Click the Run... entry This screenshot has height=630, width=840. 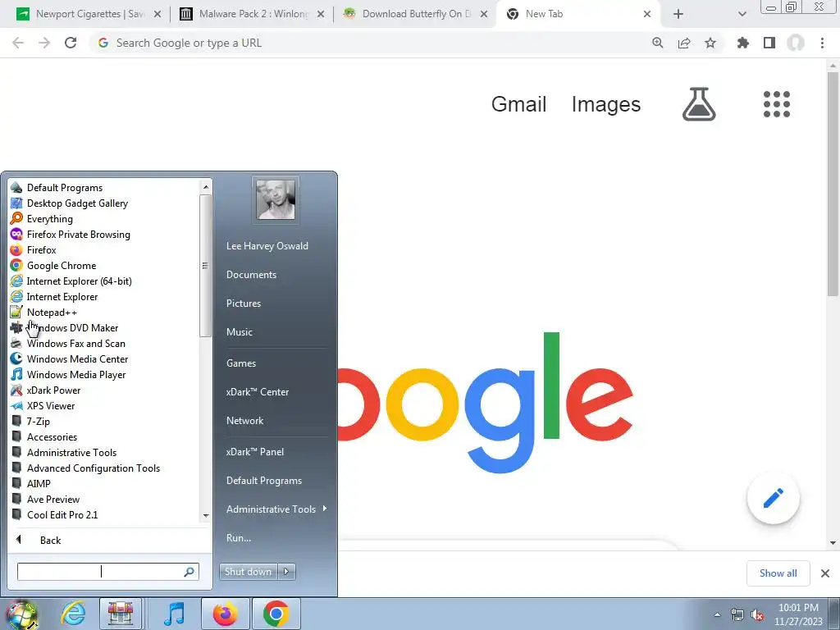(239, 538)
